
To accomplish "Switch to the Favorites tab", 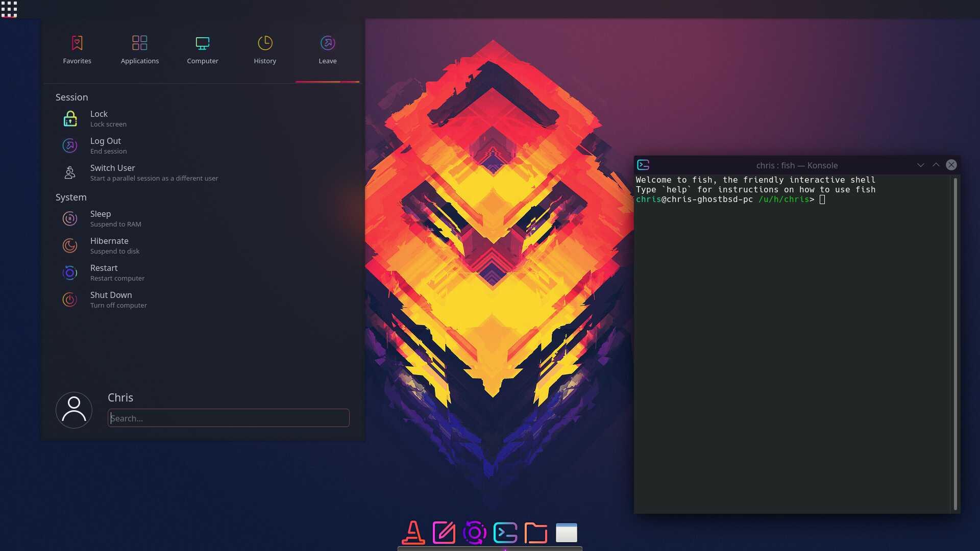I will click(x=77, y=51).
